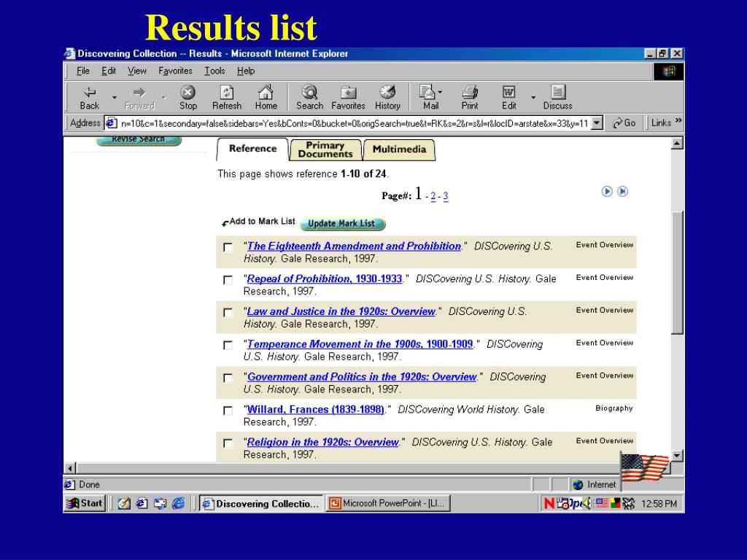Open Willard, Frances (1839-1898) link

point(315,410)
